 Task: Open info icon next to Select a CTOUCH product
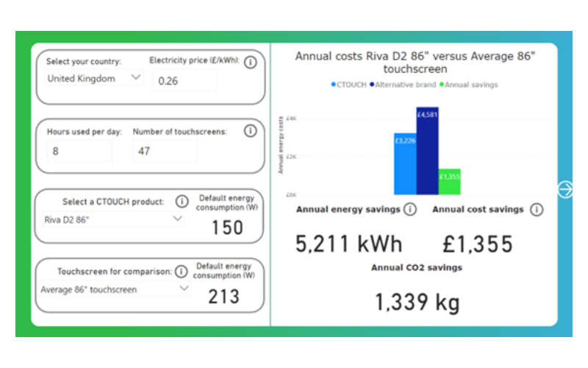click(x=182, y=202)
